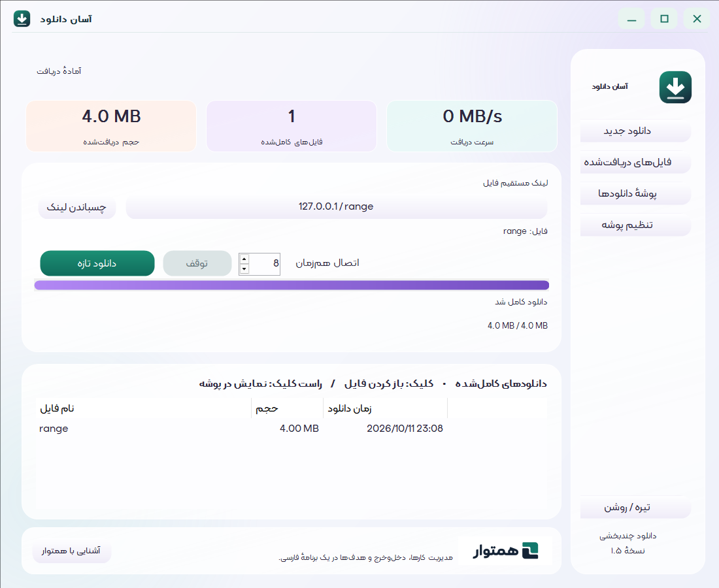Viewport: 719px width, 588px height.
Task: Click the 0 MB/s download speed card
Action: tap(472, 126)
